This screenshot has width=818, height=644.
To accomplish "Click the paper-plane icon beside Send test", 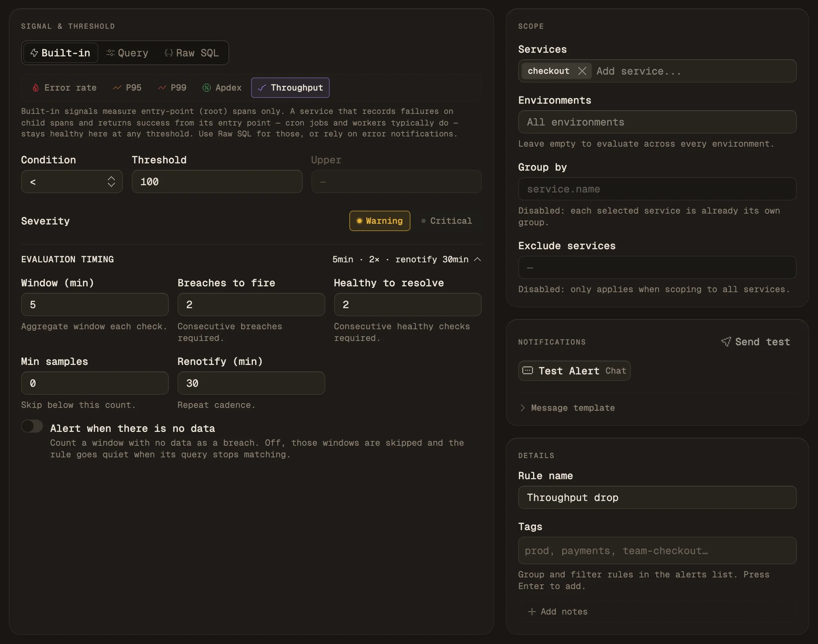I will click(x=726, y=342).
